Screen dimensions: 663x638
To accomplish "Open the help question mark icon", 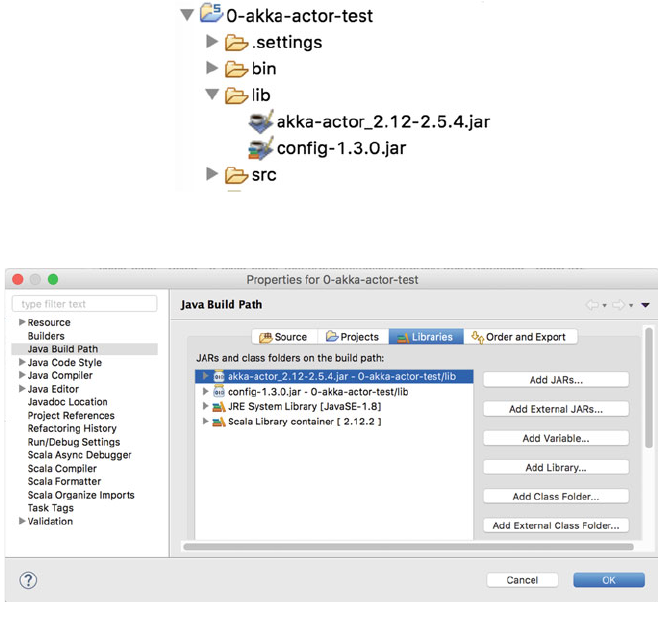I will (x=28, y=580).
